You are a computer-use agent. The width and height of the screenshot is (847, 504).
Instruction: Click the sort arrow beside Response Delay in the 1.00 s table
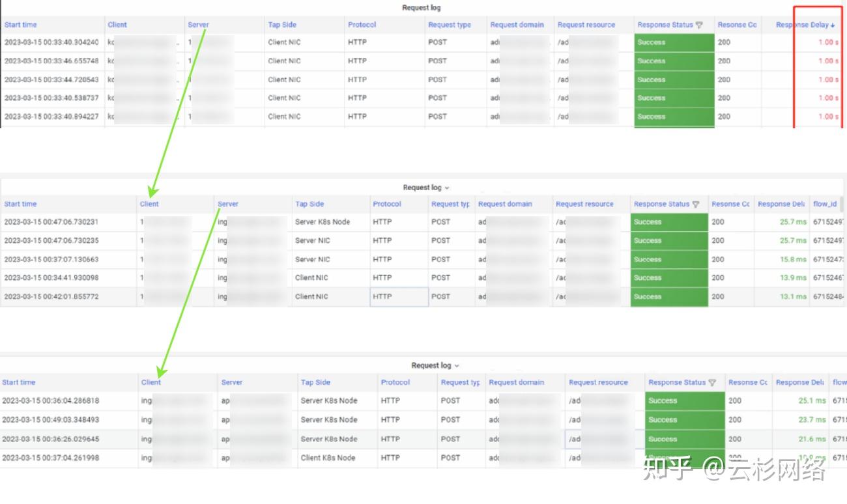[833, 25]
